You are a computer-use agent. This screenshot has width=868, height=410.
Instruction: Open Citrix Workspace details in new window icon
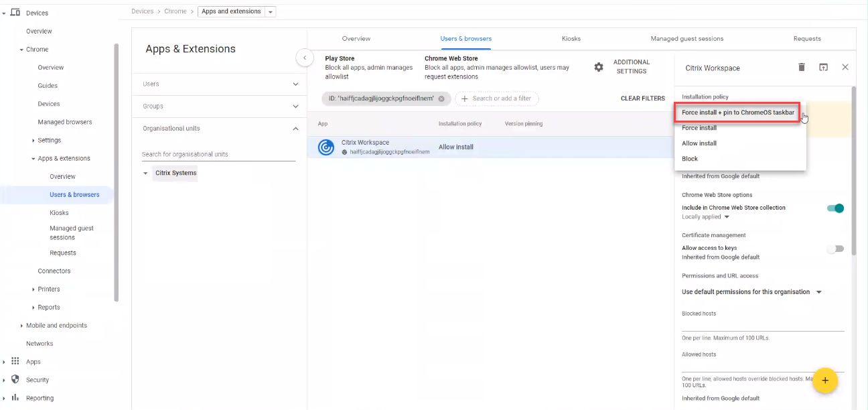[823, 67]
